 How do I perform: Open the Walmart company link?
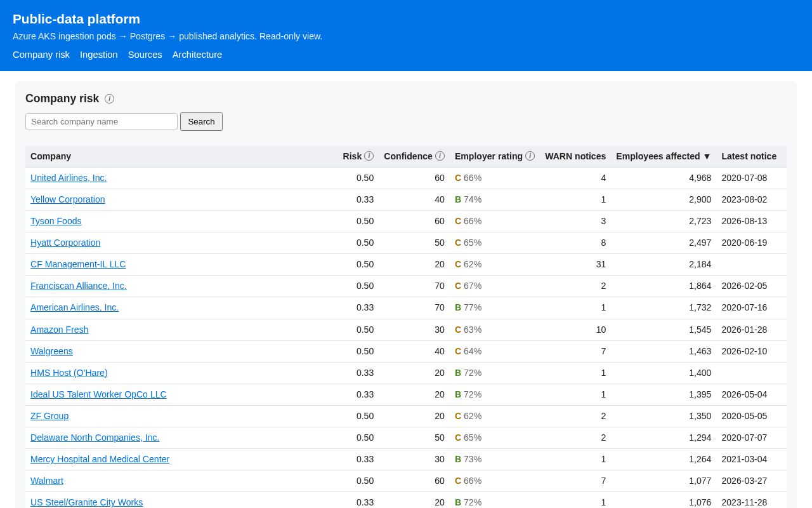47,481
